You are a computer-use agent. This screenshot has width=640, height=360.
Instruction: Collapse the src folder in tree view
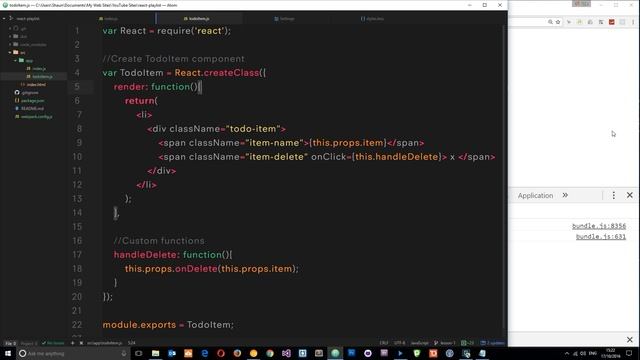tap(10, 52)
